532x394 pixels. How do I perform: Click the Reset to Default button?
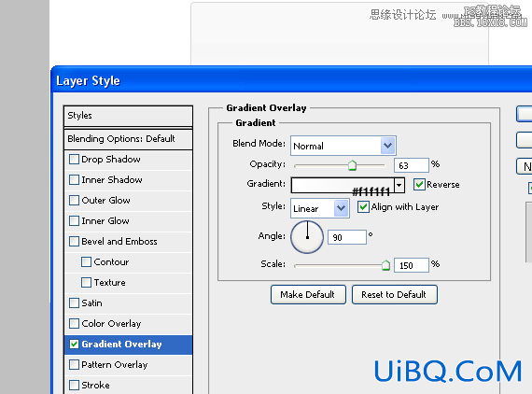click(x=394, y=295)
